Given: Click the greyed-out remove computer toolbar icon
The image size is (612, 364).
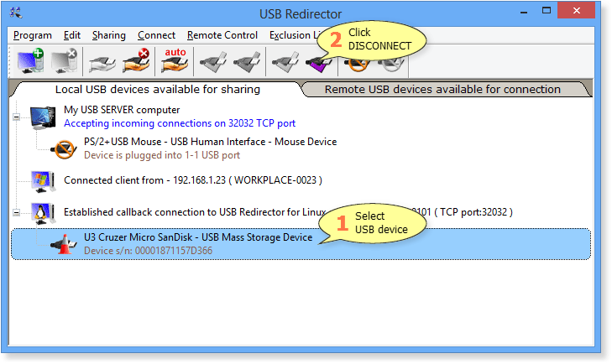Looking at the screenshot, I should coord(65,61).
